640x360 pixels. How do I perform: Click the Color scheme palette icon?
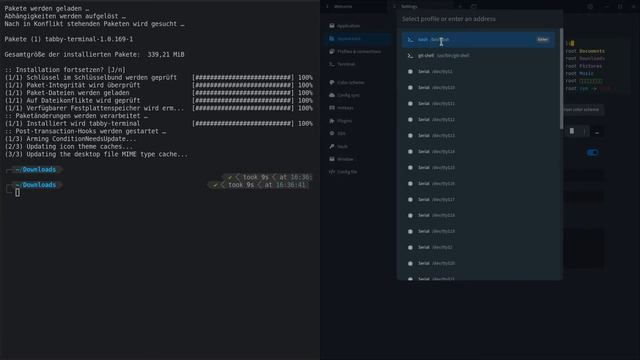[x=332, y=82]
